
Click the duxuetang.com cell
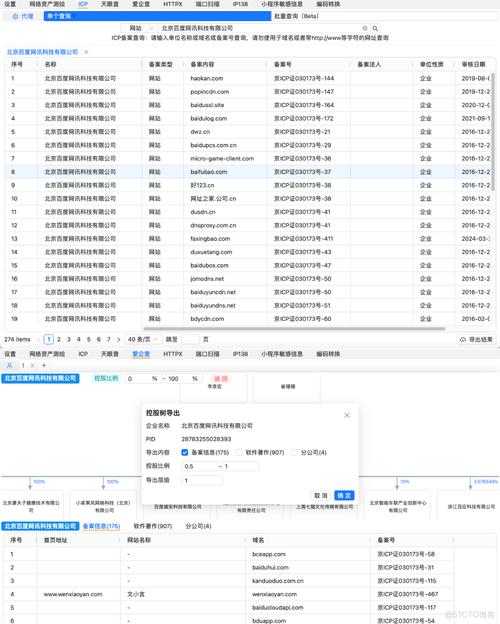[x=211, y=252]
